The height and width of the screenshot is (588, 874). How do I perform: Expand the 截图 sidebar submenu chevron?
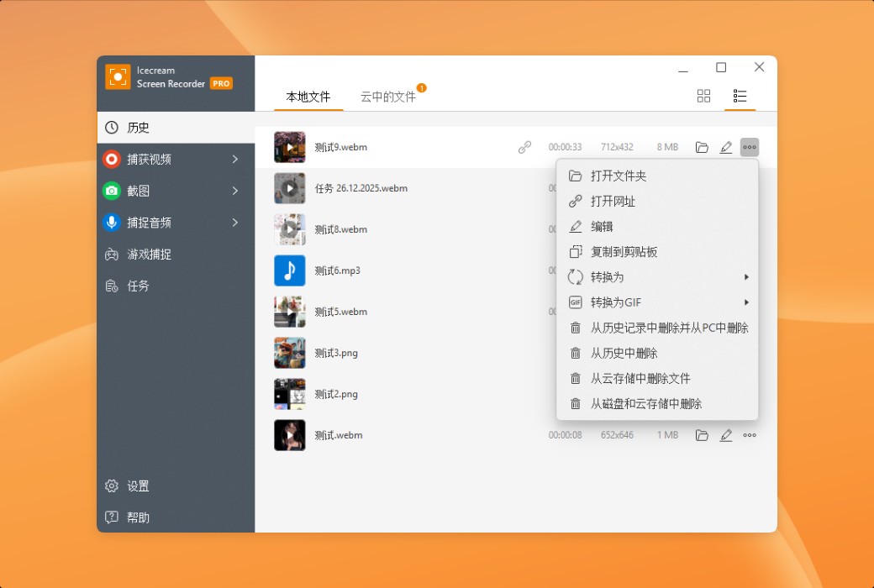[235, 191]
